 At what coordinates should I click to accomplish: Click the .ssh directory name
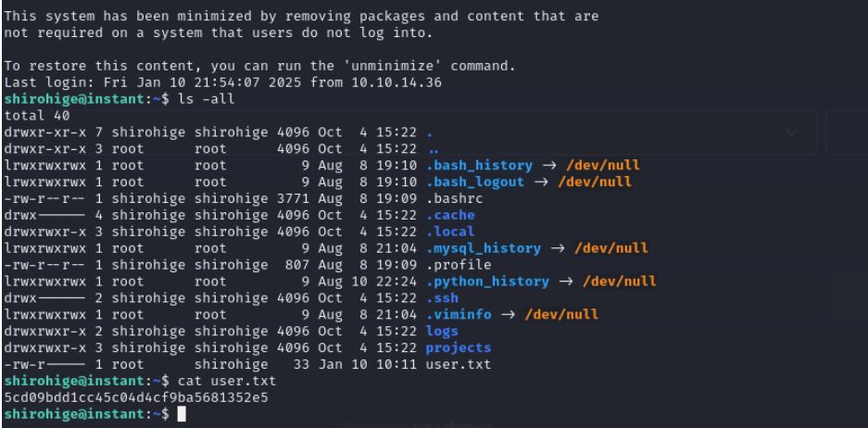click(442, 298)
